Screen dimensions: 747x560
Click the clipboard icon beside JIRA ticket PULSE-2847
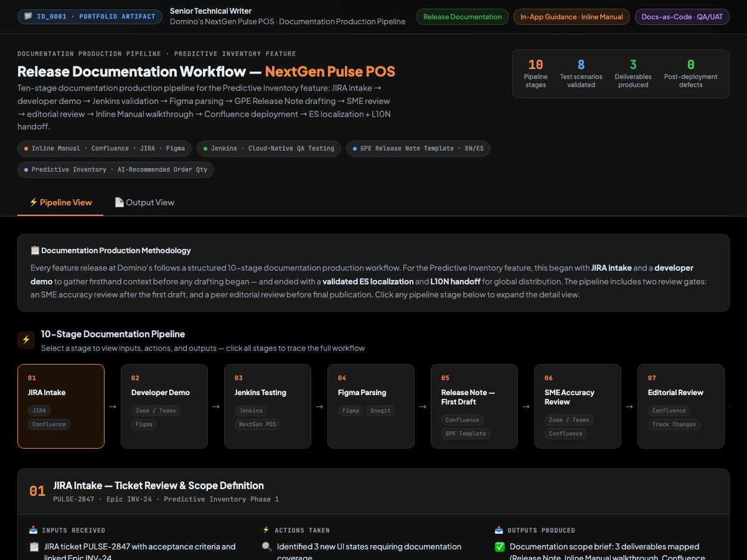pyautogui.click(x=34, y=547)
